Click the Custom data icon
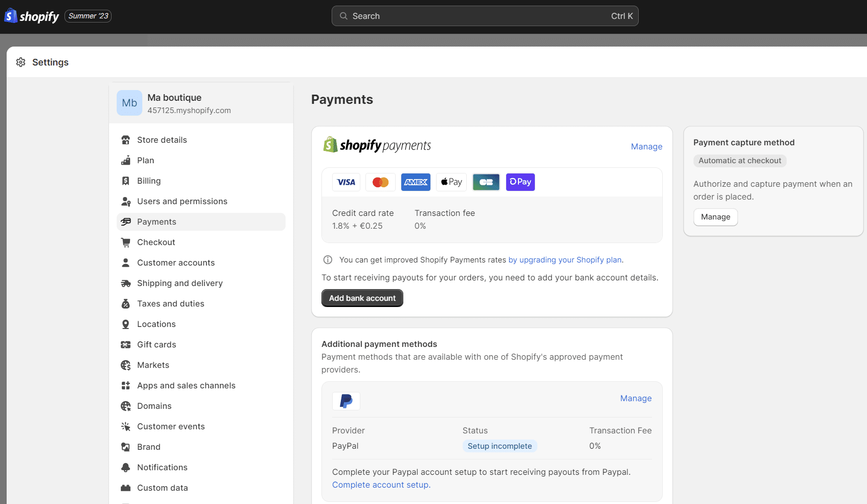The width and height of the screenshot is (867, 504). tap(125, 488)
